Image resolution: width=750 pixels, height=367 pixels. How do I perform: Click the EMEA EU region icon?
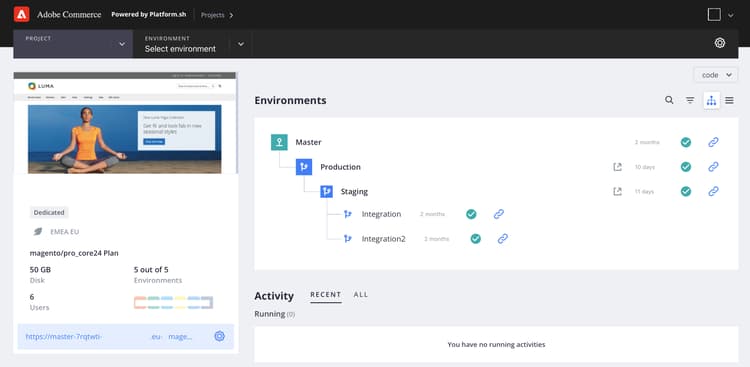click(x=37, y=232)
